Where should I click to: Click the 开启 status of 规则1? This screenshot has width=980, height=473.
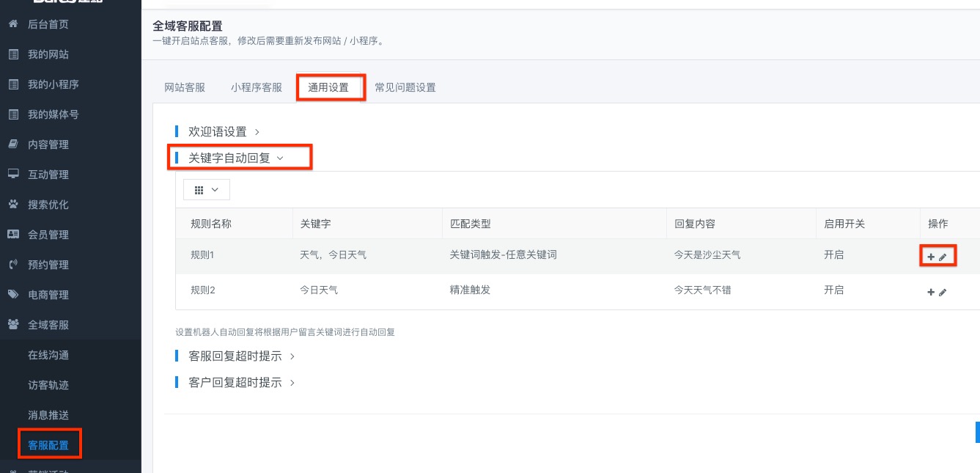[834, 255]
